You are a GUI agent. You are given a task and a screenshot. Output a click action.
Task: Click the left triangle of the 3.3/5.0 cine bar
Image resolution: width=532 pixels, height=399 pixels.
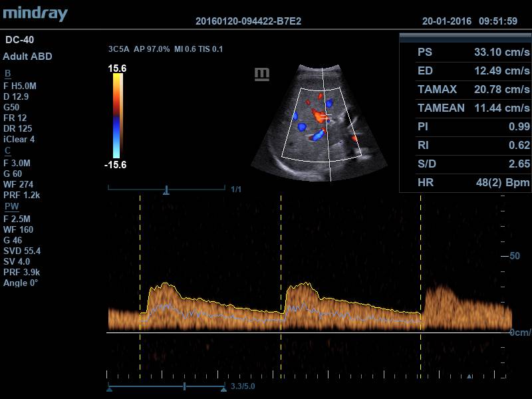click(x=109, y=390)
